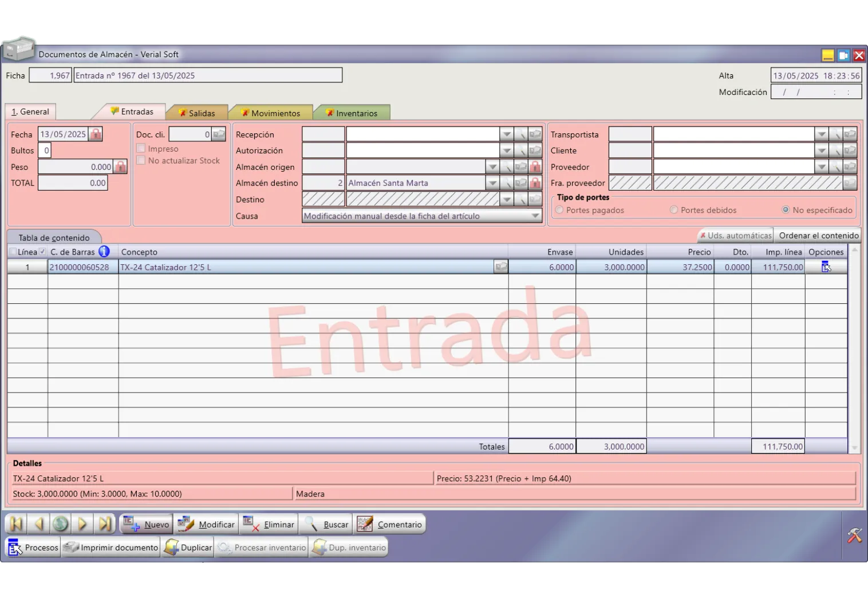Toggle the C. de Barras column checkbox
Image resolution: width=868 pixels, height=595 pixels.
pyautogui.click(x=42, y=252)
